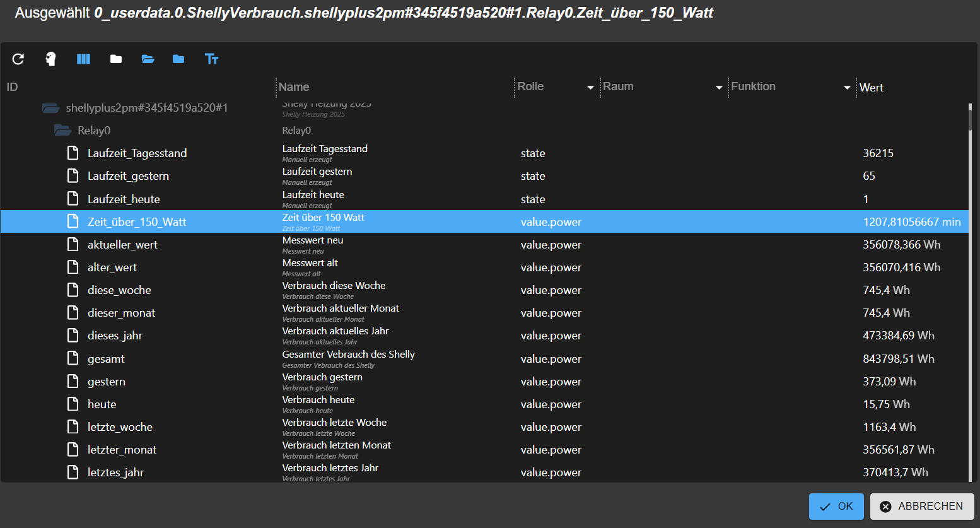Cancel with the ABBRECHEN button
This screenshot has width=980, height=528.
tap(922, 507)
